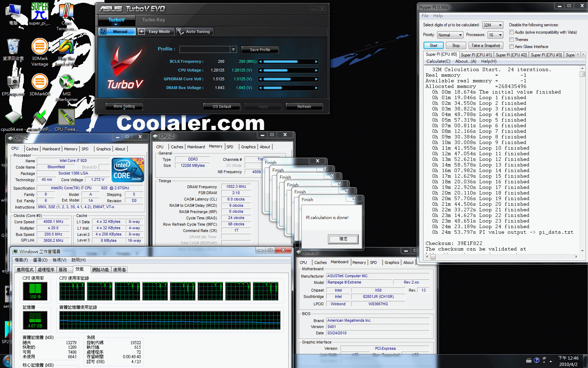Switch to the Turbo Key tab
This screenshot has width=588, height=368.
pos(153,20)
